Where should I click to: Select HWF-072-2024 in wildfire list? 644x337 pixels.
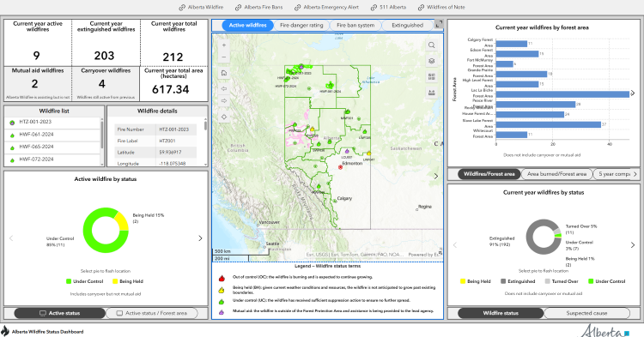52,159
